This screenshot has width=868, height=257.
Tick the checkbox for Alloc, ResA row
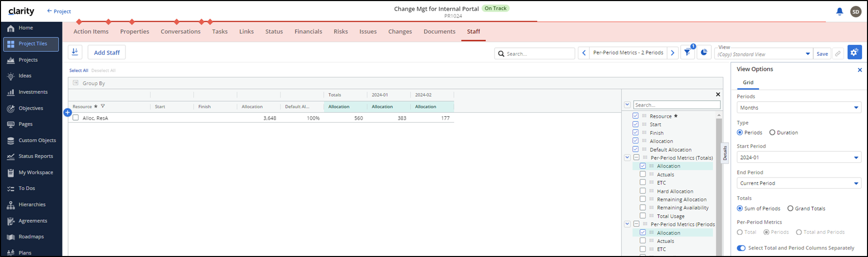tap(76, 118)
